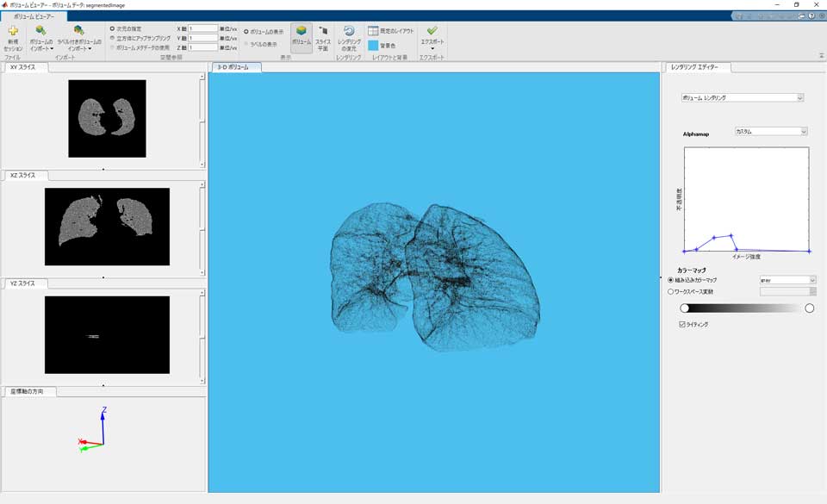Viewport: 827px width, 504px height.
Task: Open the 背景色 (Background Color) swatch
Action: (x=373, y=45)
